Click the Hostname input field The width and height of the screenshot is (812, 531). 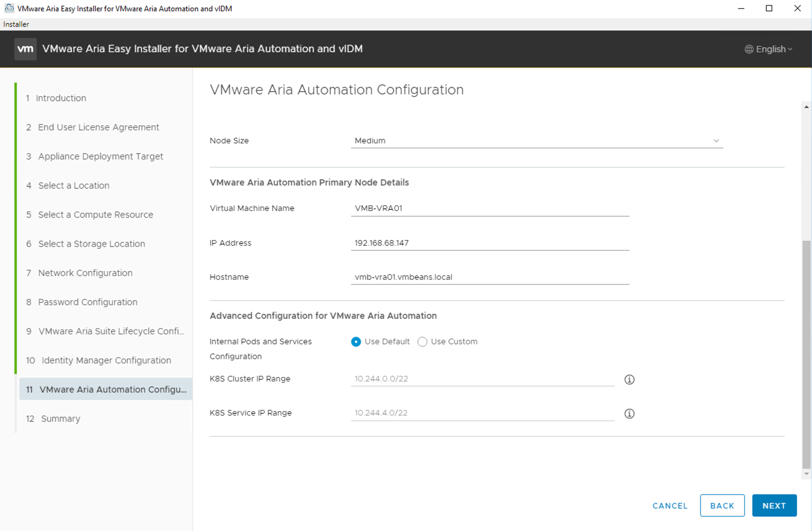tap(490, 277)
